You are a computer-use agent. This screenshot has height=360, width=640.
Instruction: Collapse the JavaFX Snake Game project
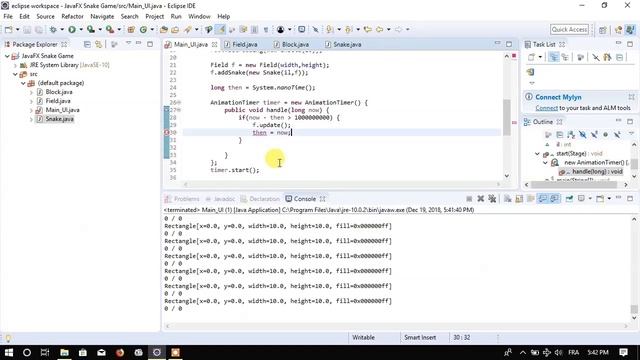(7, 56)
